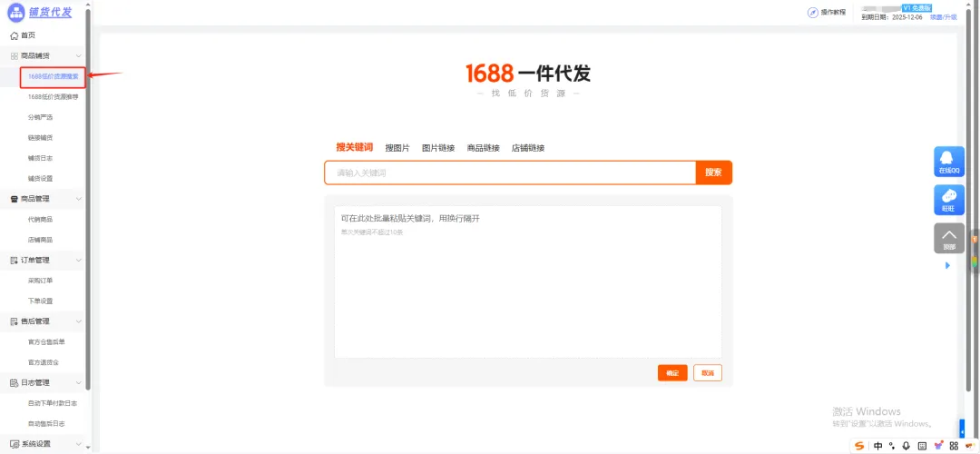Screen dimensions: 980x454
Task: Click the sidebar scroll-down arrow
Action: coord(88,448)
